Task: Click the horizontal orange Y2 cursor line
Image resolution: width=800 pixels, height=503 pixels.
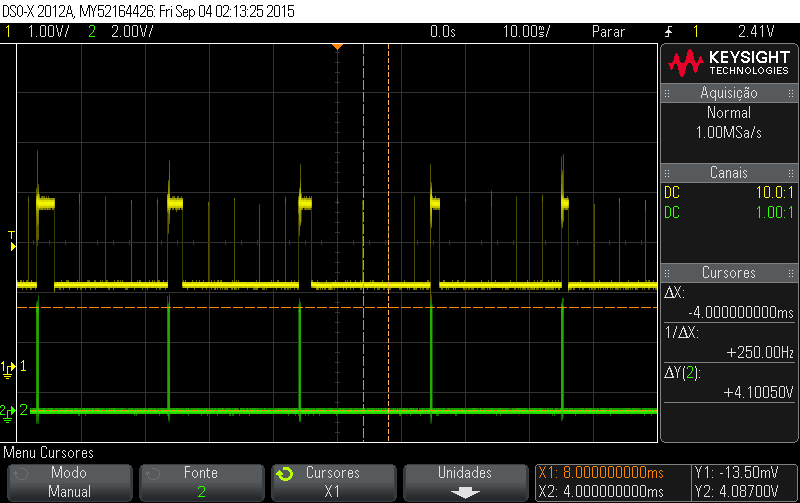Action: pyautogui.click(x=337, y=308)
